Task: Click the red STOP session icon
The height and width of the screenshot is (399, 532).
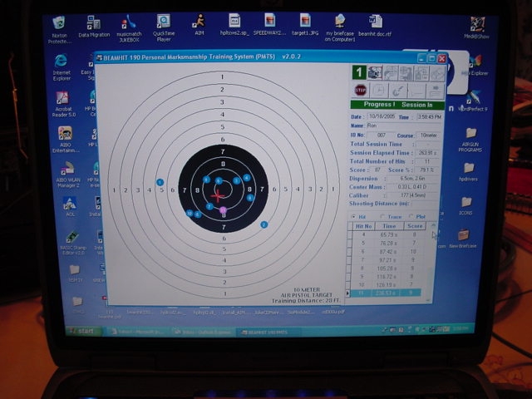Action: pos(360,91)
